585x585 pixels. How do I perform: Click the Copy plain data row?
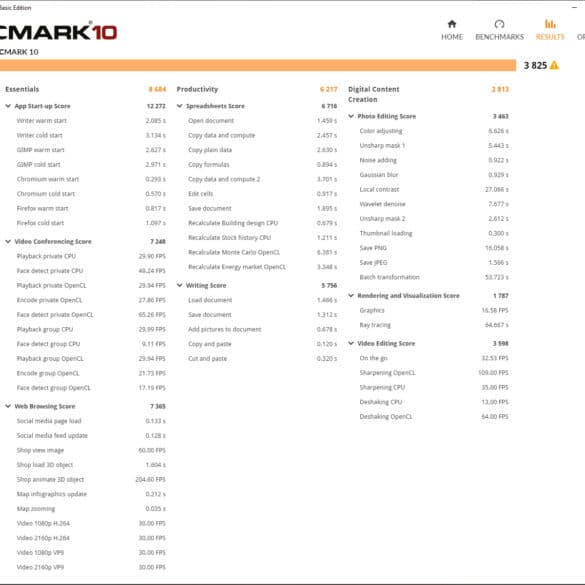pos(263,150)
